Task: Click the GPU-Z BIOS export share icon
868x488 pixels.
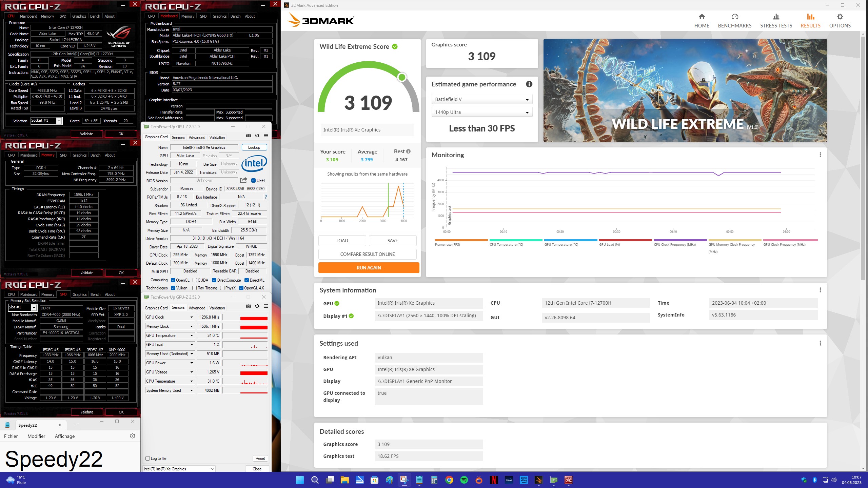Action: pos(243,180)
